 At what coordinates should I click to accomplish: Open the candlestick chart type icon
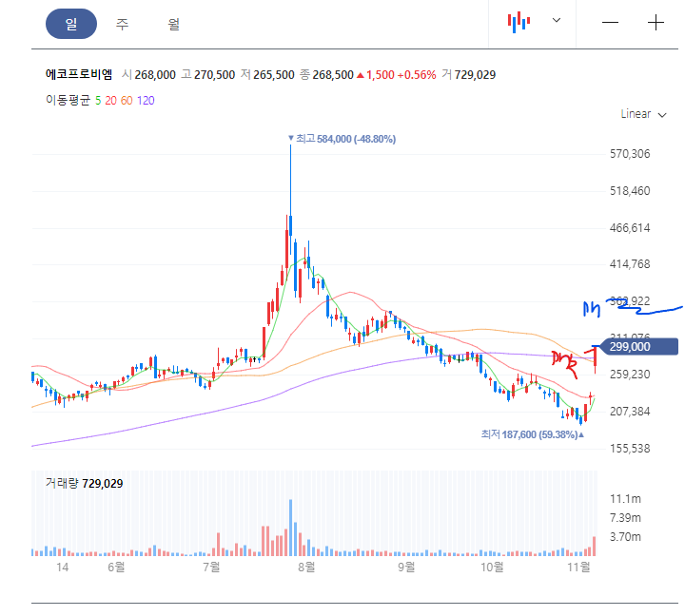click(519, 22)
